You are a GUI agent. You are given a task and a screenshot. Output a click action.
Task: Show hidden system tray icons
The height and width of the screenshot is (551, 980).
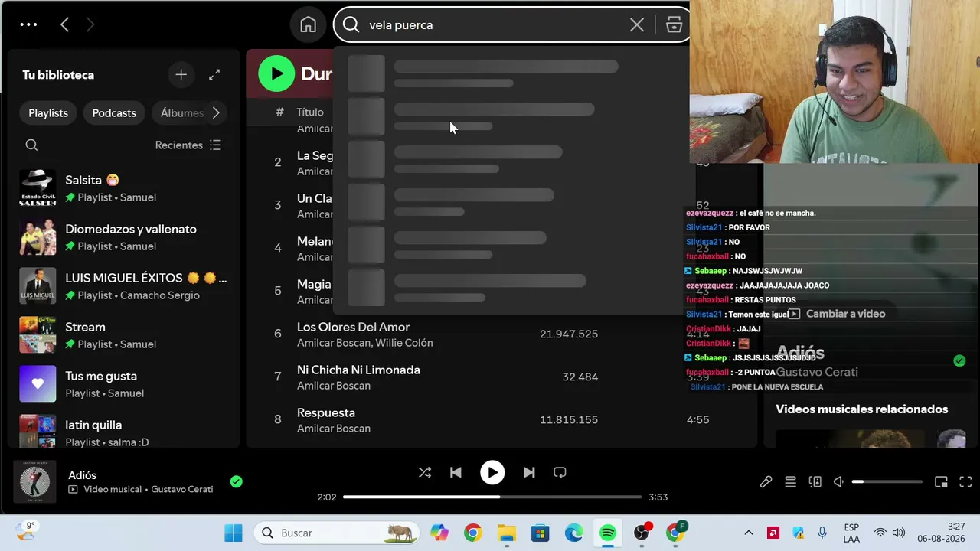click(x=749, y=533)
